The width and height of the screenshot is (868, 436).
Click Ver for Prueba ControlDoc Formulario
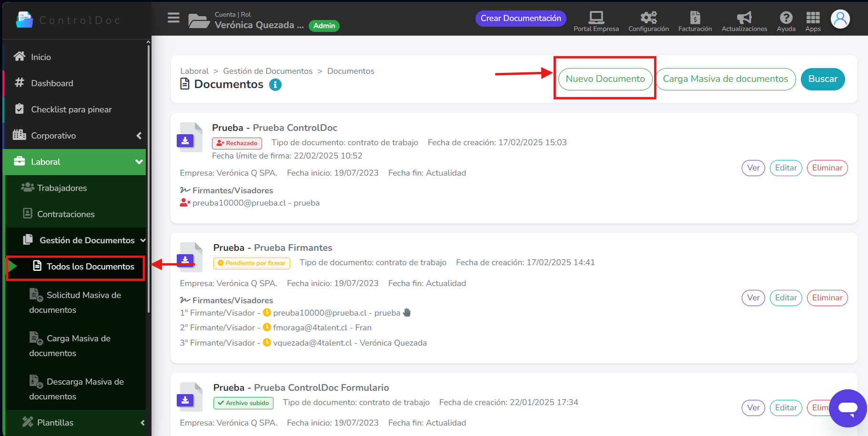pos(753,407)
